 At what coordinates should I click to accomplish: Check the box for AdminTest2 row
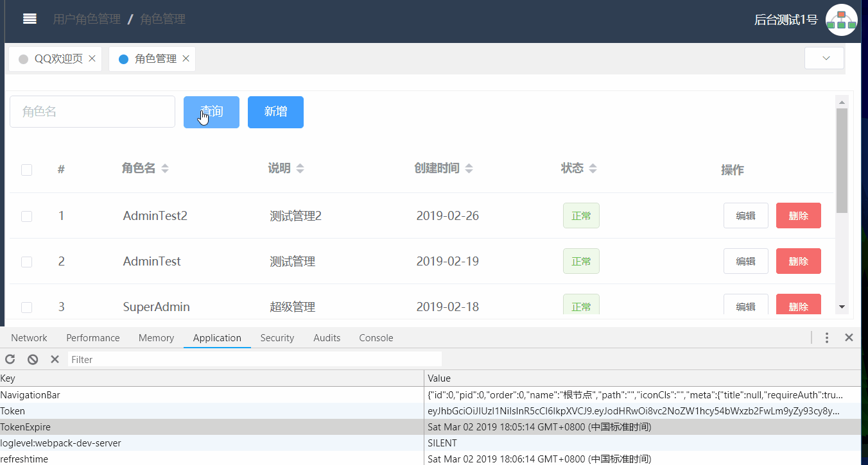26,216
